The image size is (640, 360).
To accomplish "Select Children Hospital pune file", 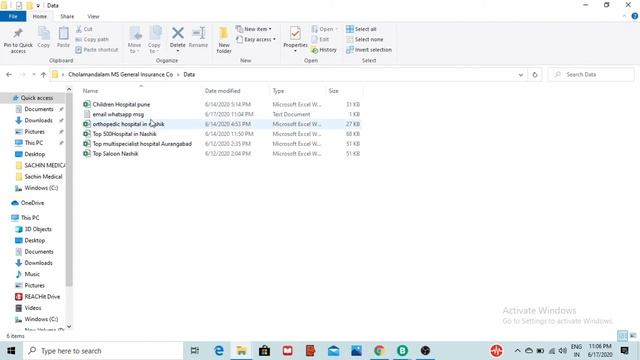I will click(121, 104).
